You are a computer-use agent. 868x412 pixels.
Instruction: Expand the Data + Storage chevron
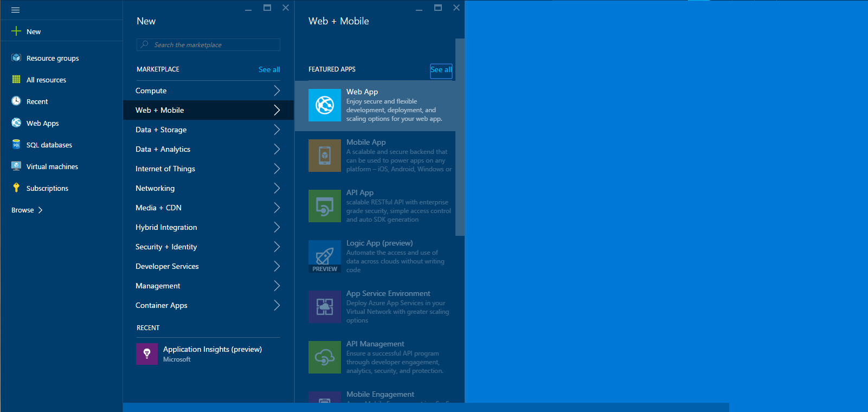pyautogui.click(x=277, y=130)
